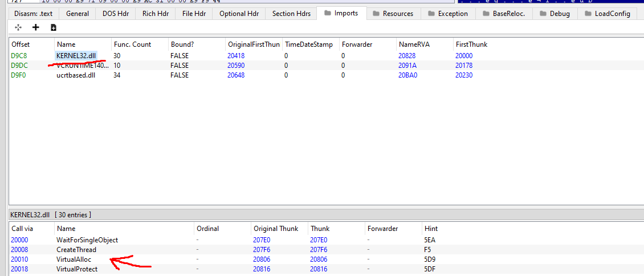Sort imports by the Offset column header
The height and width of the screenshot is (276, 644).
click(31, 44)
